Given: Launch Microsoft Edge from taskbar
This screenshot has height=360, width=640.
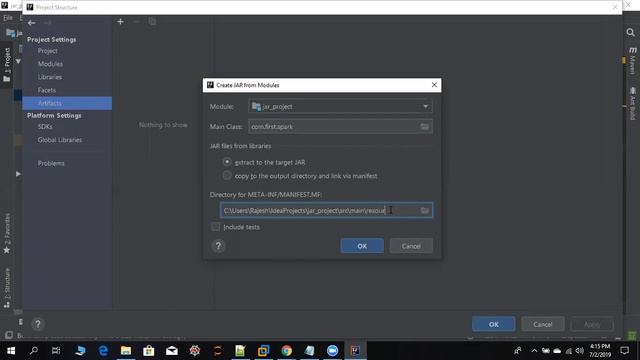Looking at the screenshot, I should (103, 351).
